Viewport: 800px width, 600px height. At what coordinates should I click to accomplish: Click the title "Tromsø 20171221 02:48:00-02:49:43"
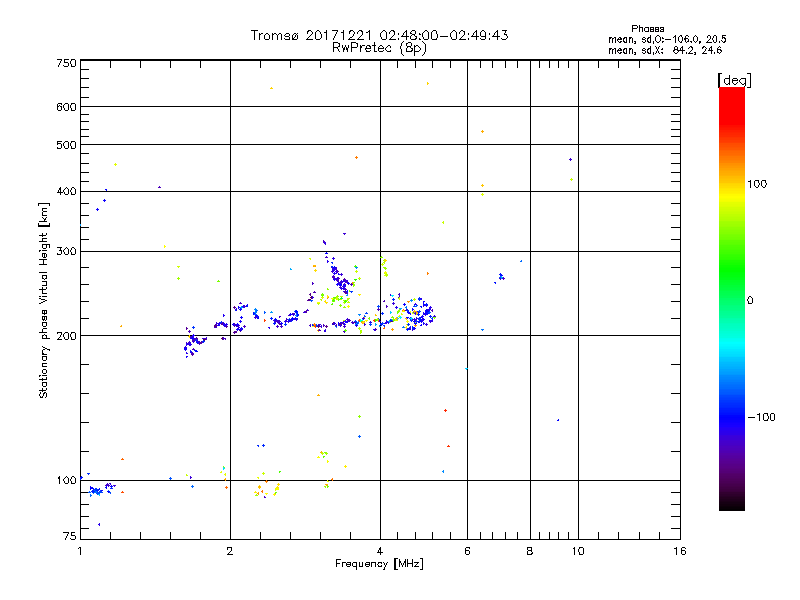tap(379, 35)
